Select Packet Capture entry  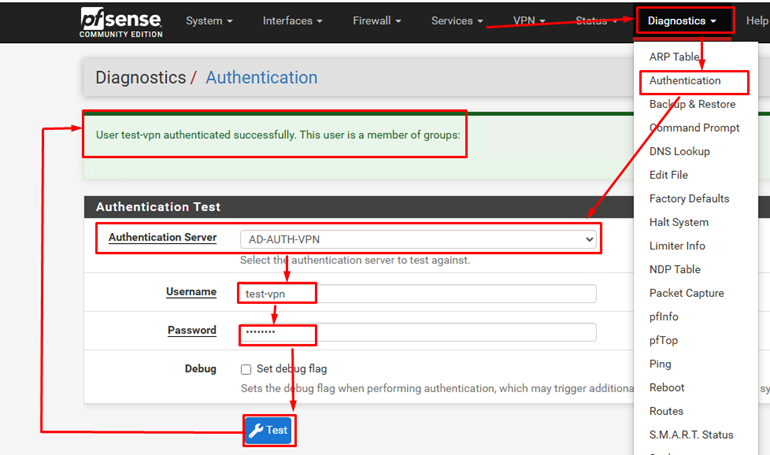pyautogui.click(x=686, y=293)
